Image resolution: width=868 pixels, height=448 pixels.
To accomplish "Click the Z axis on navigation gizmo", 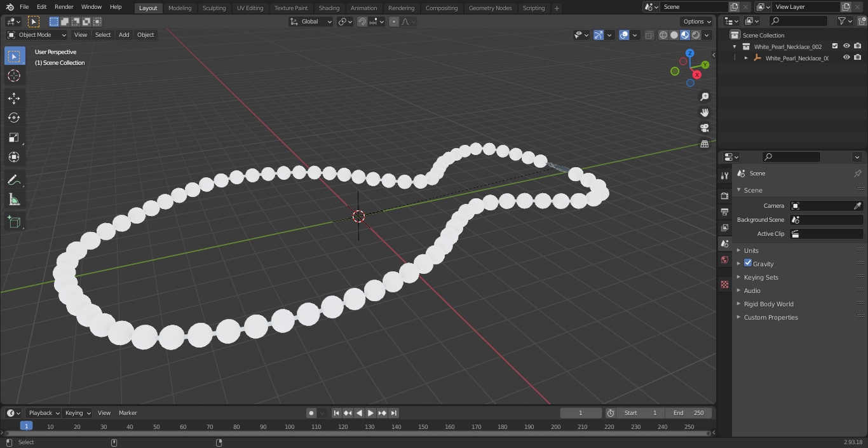I will coord(690,53).
